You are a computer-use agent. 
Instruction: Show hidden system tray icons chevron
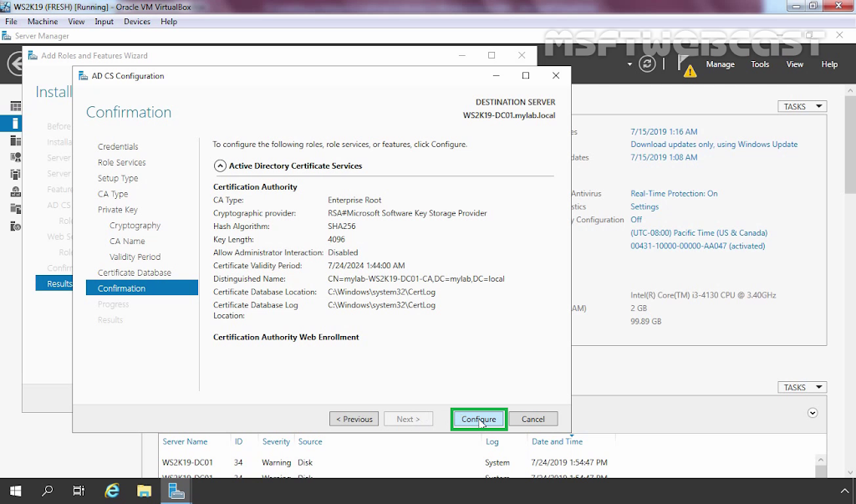pos(844,491)
